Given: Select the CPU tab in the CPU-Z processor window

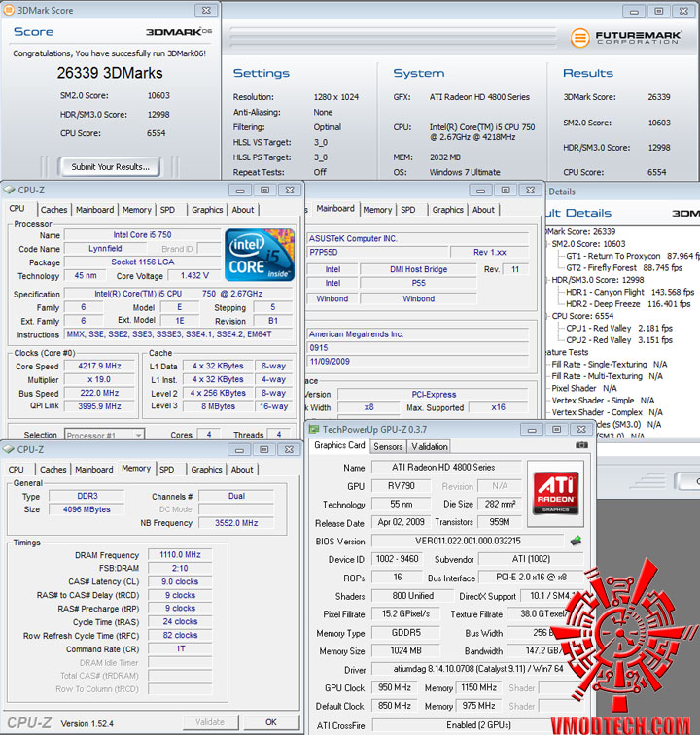Looking at the screenshot, I should (17, 209).
